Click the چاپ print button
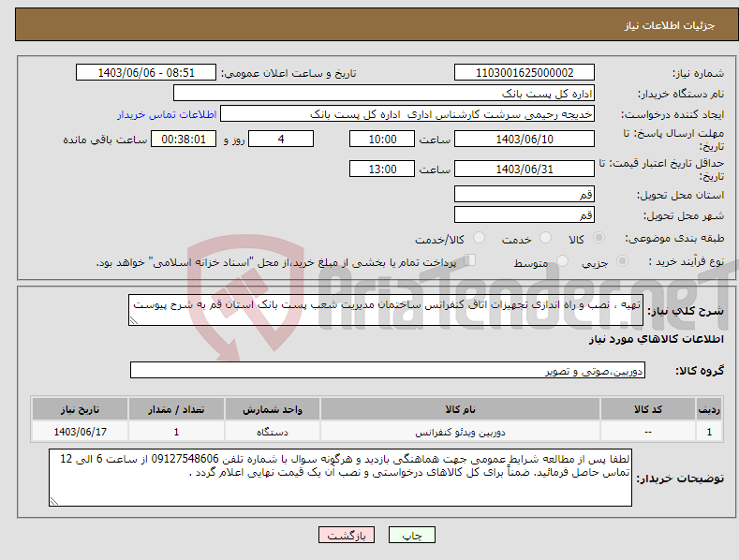 pos(412,535)
